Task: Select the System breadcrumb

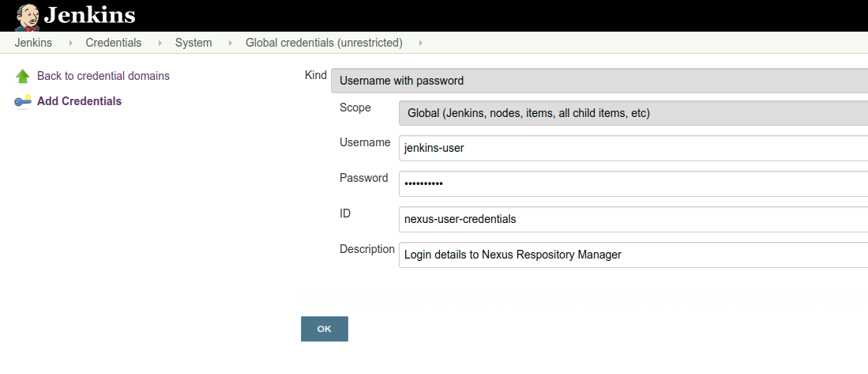Action: [x=194, y=43]
